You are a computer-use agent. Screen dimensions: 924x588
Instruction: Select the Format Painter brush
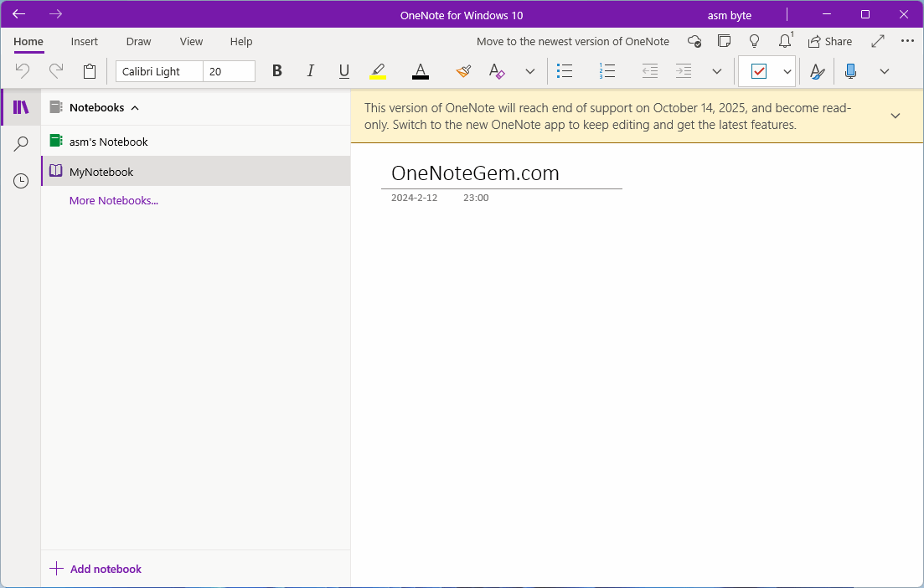464,71
